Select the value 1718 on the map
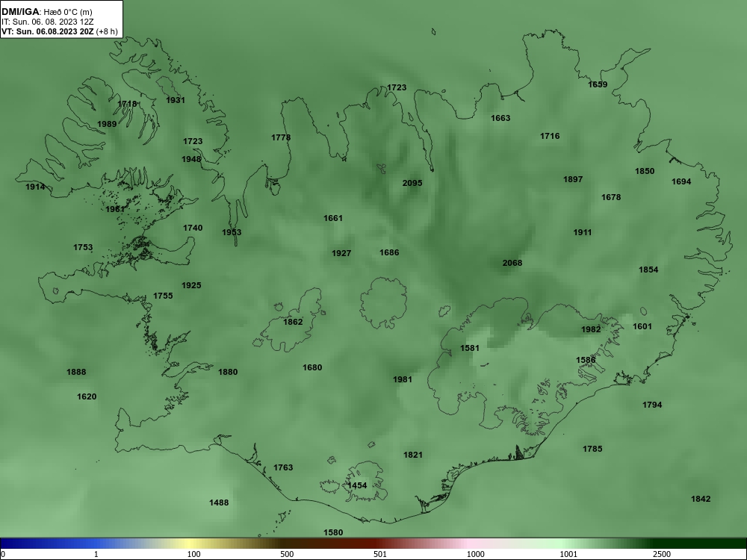The height and width of the screenshot is (560, 747). 127,104
